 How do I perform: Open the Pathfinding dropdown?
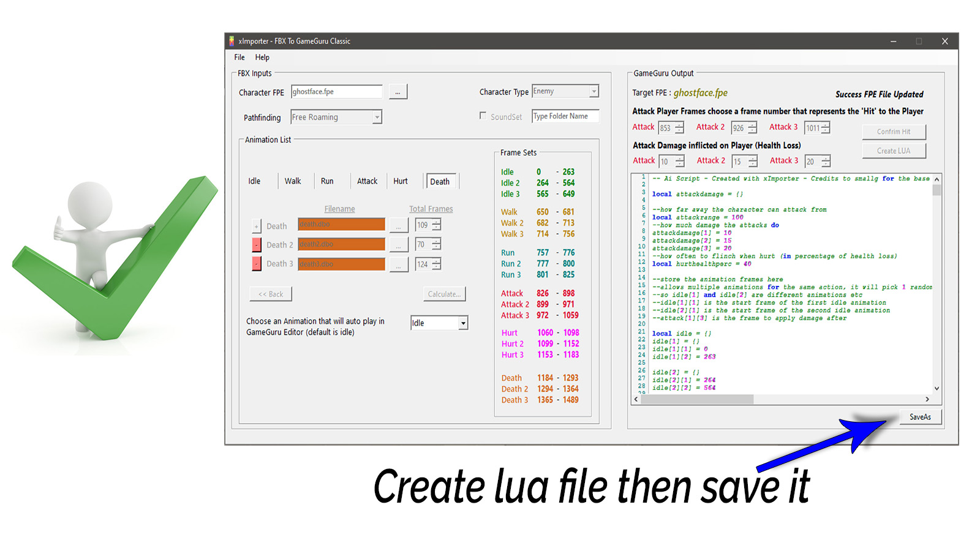[336, 117]
